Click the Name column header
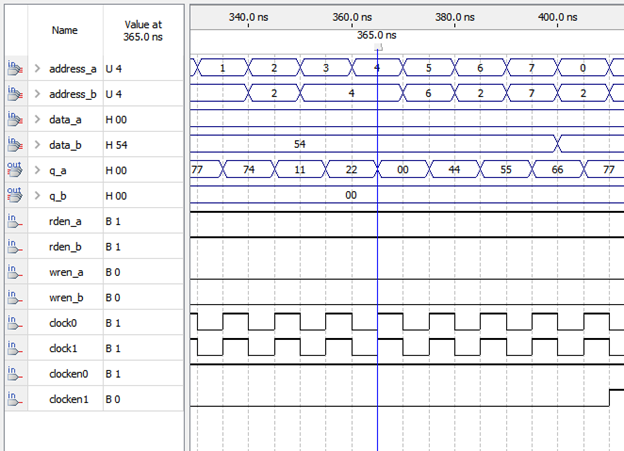This screenshot has height=451, width=624. pos(64,30)
